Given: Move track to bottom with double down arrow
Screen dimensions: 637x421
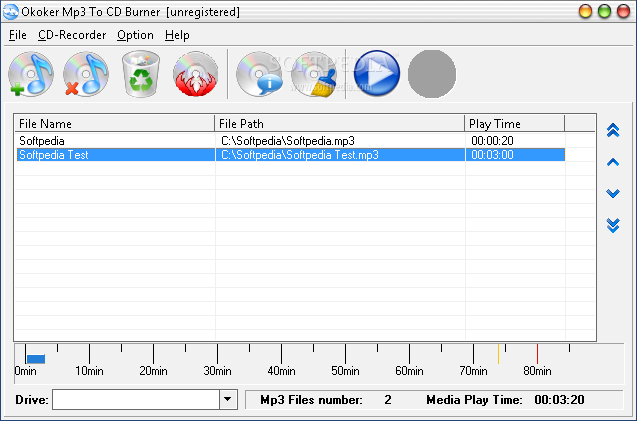Looking at the screenshot, I should (x=613, y=226).
